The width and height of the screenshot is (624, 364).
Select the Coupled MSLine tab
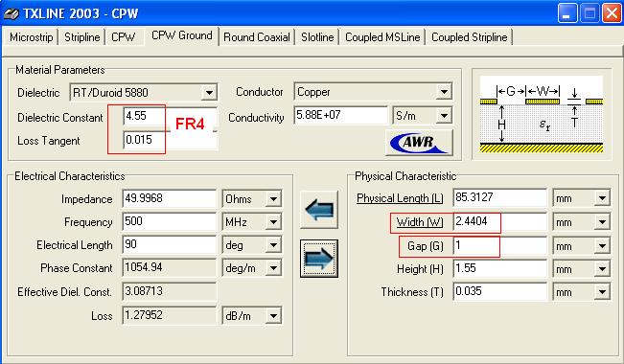tap(382, 37)
